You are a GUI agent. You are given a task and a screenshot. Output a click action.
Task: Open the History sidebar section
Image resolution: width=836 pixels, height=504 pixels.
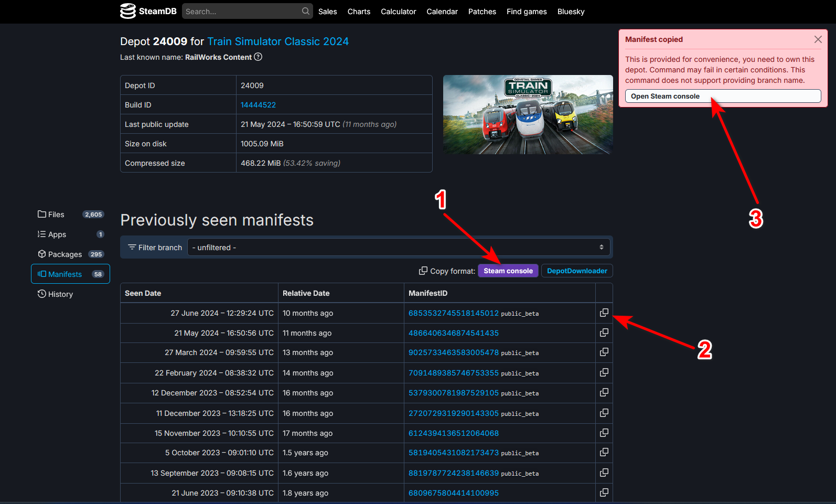click(70, 294)
